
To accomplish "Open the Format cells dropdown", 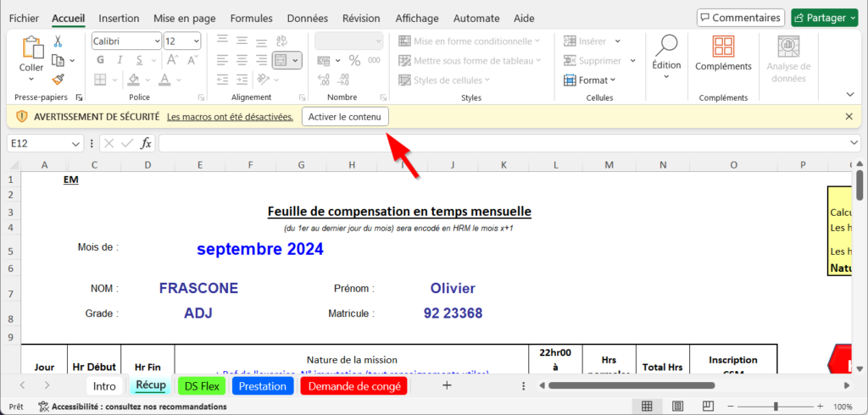I will pyautogui.click(x=591, y=80).
